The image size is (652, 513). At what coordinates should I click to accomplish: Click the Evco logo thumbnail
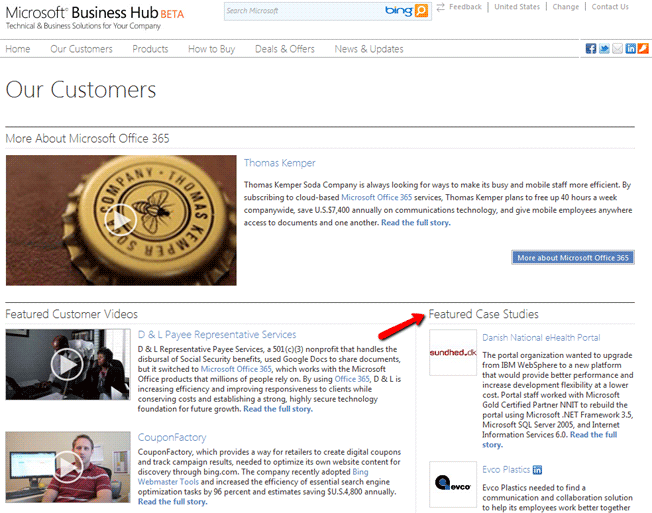click(453, 484)
